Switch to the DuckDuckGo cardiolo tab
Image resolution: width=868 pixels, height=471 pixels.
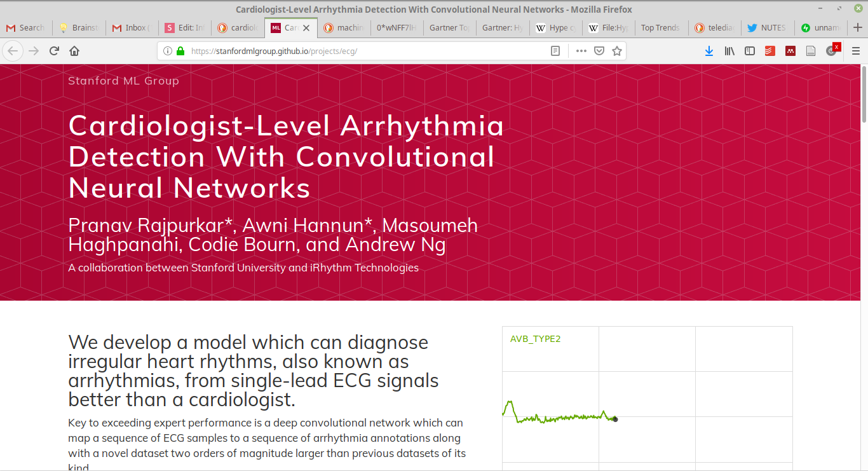point(238,28)
